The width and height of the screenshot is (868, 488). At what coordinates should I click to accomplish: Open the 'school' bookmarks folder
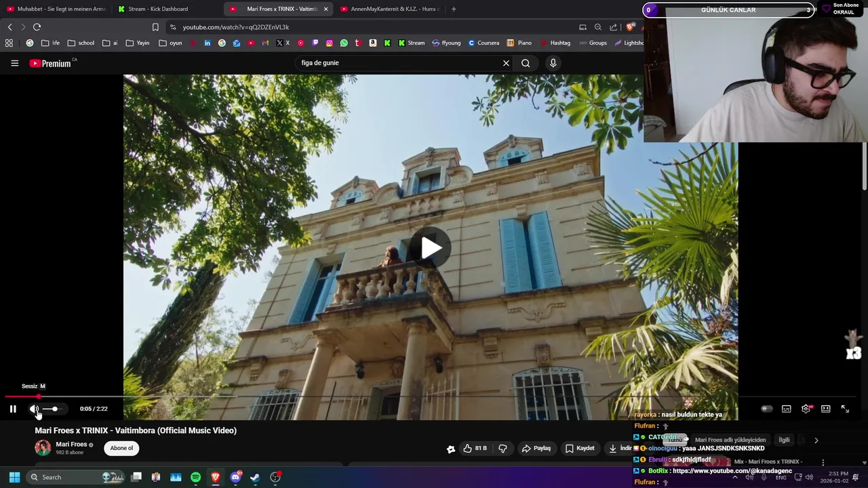tap(81, 43)
